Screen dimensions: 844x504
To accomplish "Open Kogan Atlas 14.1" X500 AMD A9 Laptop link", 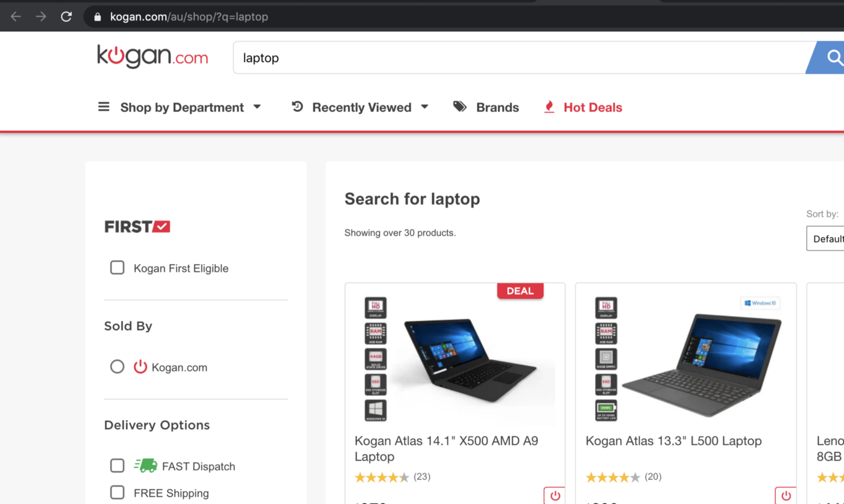I will pos(446,449).
